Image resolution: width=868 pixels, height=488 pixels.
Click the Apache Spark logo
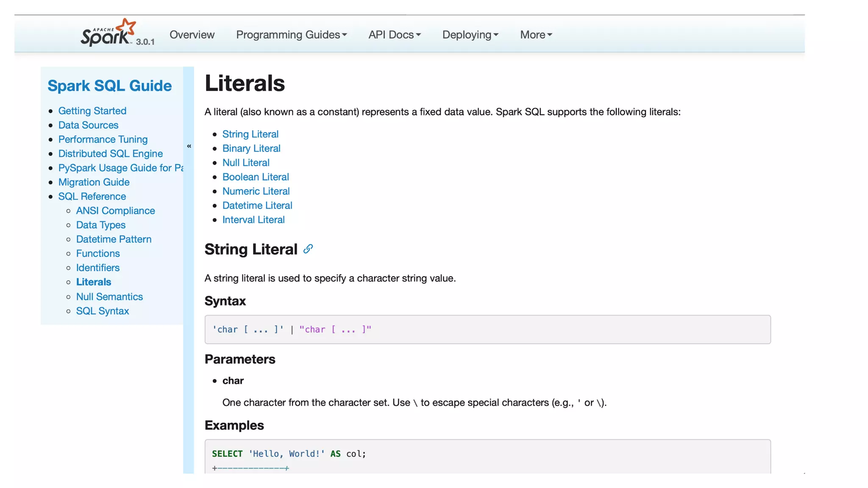click(108, 33)
